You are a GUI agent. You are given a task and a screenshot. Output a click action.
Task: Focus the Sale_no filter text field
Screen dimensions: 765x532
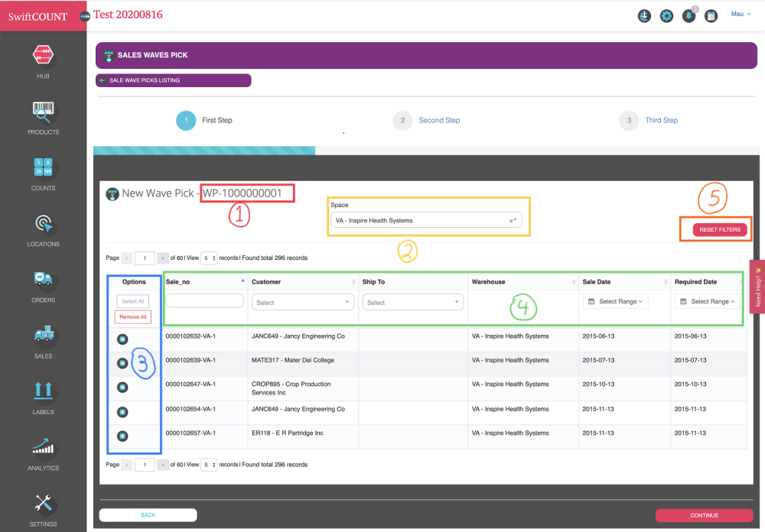click(205, 301)
